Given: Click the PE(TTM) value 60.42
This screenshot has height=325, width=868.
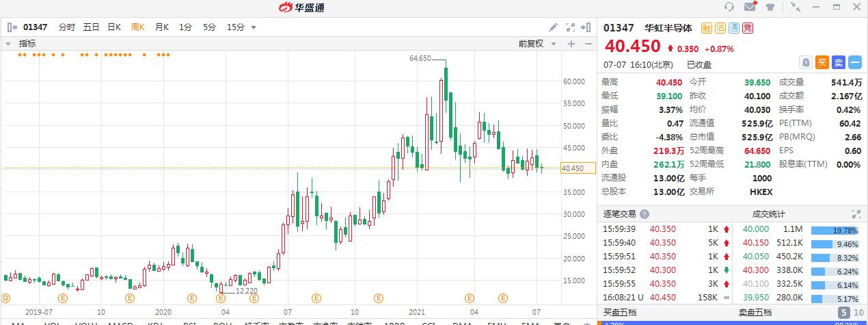Looking at the screenshot, I should point(850,123).
